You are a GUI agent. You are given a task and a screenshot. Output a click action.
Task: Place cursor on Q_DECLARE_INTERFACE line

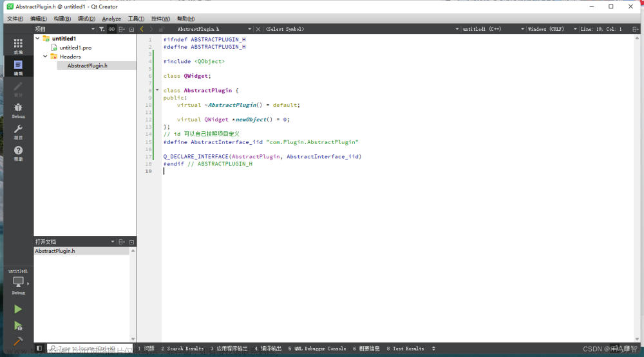[x=263, y=156]
